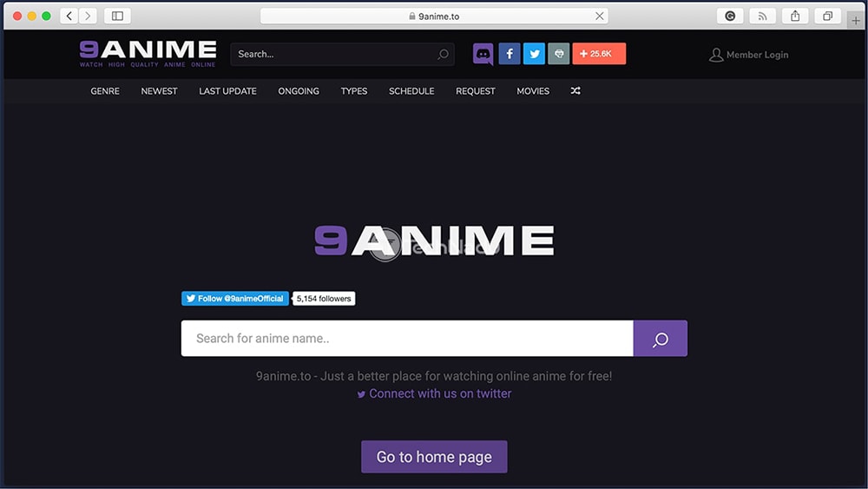Screen dimensions: 868x489
Task: Share via the Facebook icon
Action: tap(510, 54)
